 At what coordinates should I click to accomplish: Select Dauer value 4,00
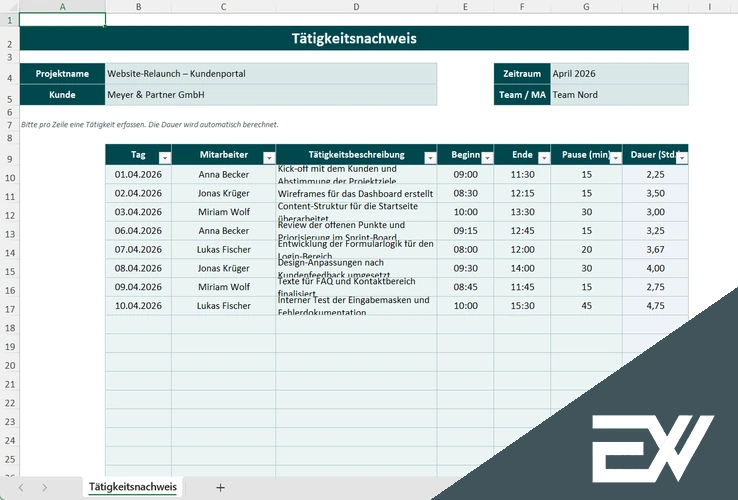click(655, 268)
